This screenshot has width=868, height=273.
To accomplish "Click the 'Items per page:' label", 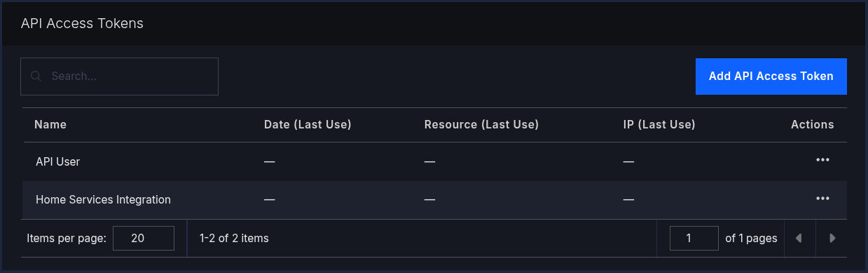I will 67,239.
